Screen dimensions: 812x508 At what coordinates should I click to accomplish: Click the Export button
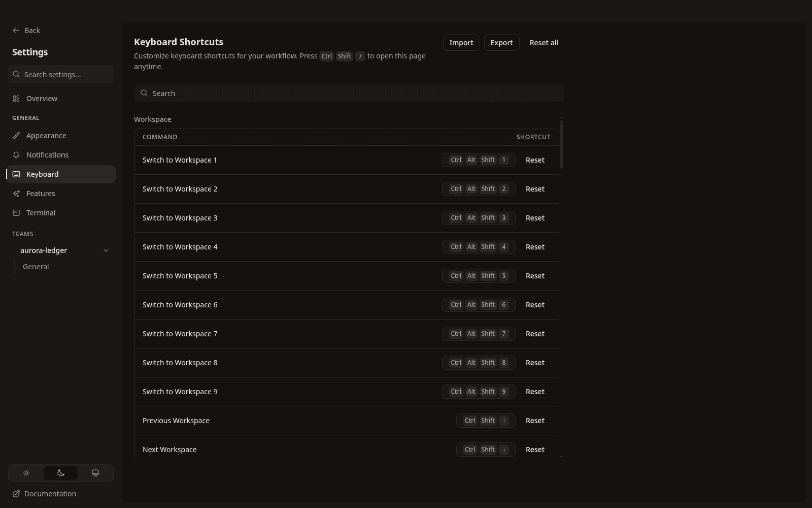point(501,43)
